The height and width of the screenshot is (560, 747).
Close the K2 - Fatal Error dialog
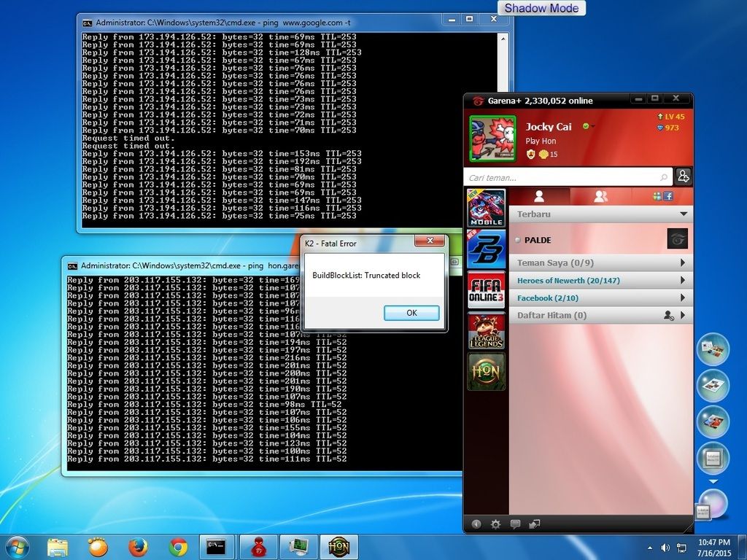point(430,241)
